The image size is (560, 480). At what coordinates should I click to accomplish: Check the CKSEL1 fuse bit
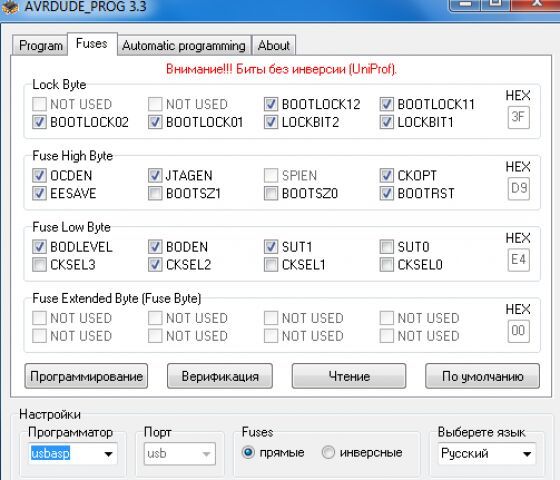(271, 265)
